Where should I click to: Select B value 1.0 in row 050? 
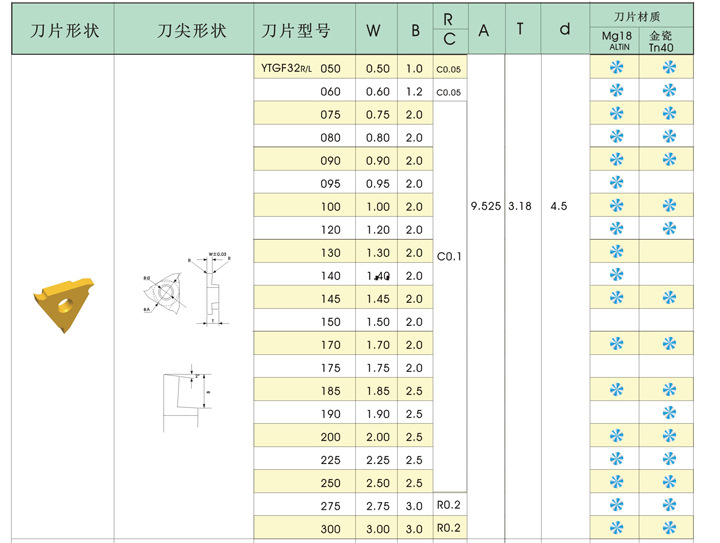pyautogui.click(x=414, y=69)
